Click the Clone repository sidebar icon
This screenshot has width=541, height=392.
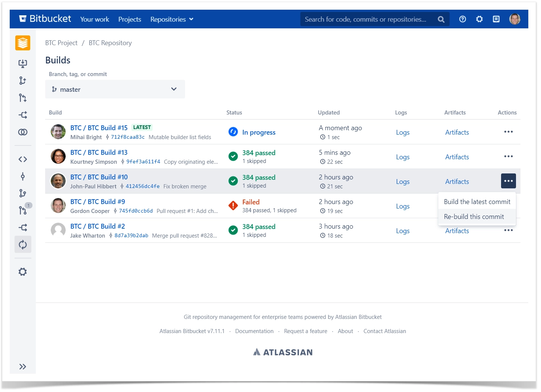click(x=23, y=63)
